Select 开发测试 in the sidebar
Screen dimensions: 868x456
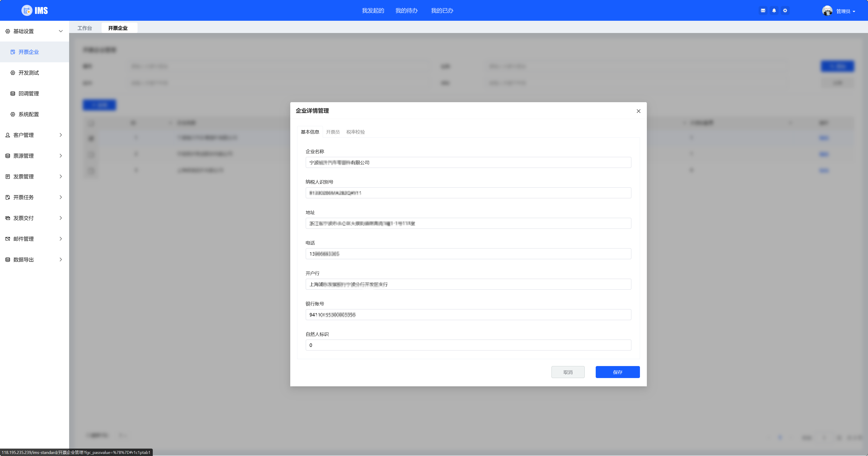[29, 73]
